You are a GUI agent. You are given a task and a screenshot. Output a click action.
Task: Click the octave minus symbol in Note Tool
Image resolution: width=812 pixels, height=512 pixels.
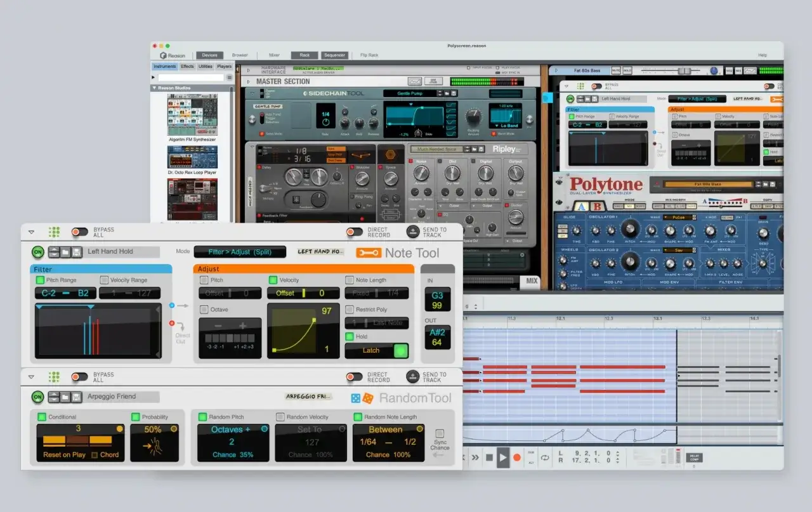pyautogui.click(x=218, y=325)
